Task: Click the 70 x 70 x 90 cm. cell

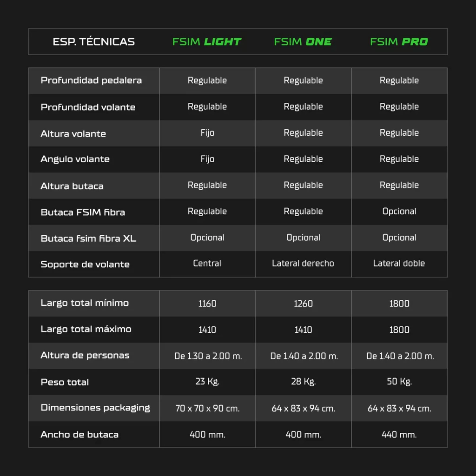Action: [207, 409]
